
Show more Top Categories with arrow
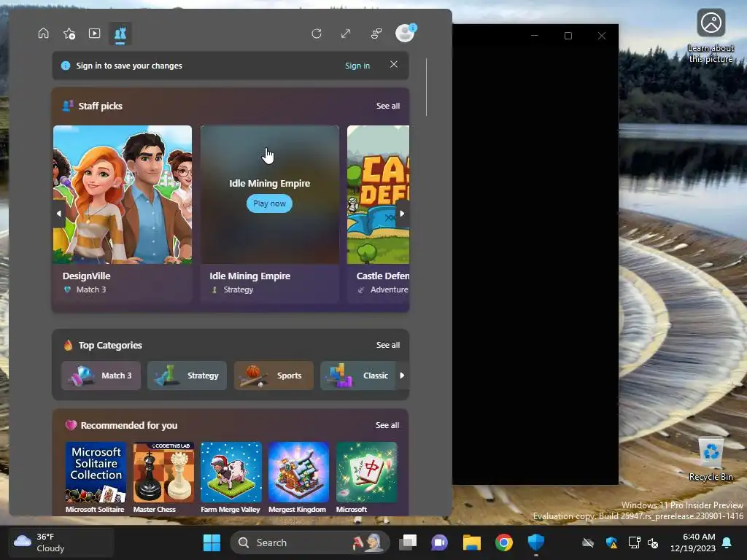pos(402,376)
